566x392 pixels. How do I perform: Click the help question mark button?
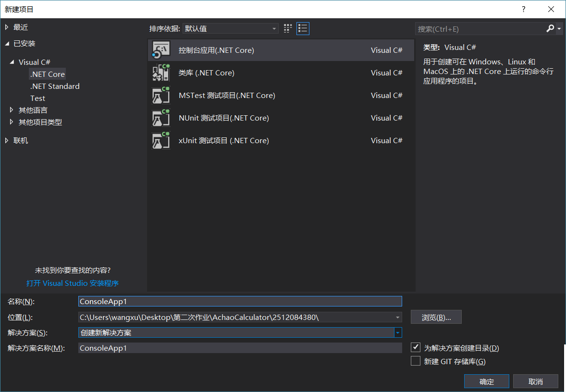coord(523,9)
